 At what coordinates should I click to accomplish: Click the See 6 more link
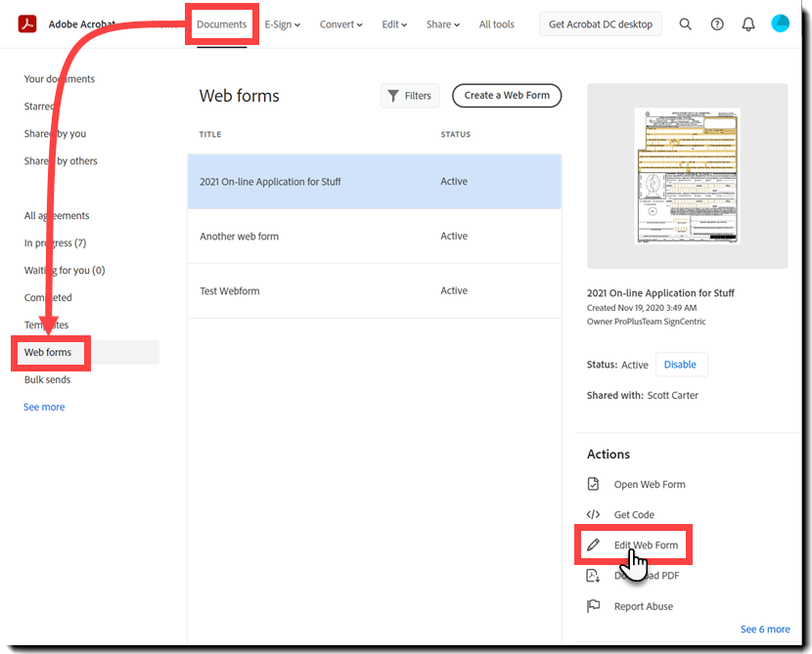pos(765,629)
